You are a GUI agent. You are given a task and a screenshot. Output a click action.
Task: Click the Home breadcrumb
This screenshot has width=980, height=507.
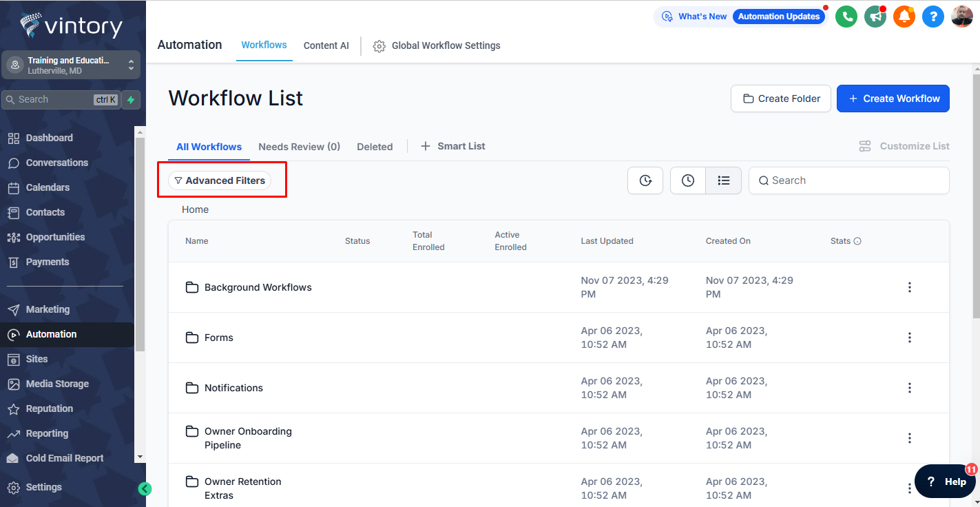pos(195,209)
